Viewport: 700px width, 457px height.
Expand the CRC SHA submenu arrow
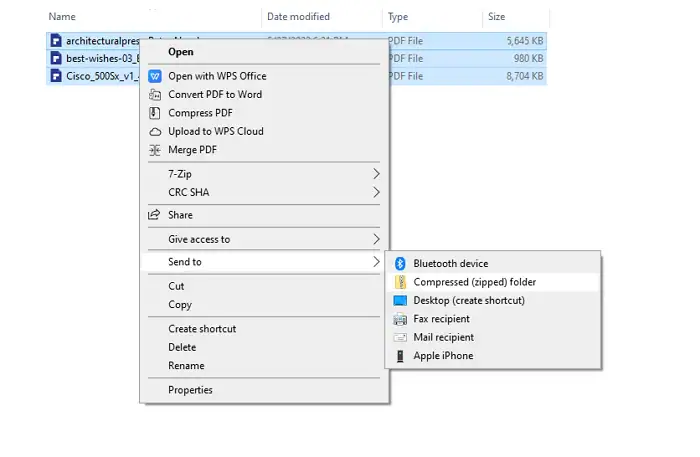pos(377,192)
